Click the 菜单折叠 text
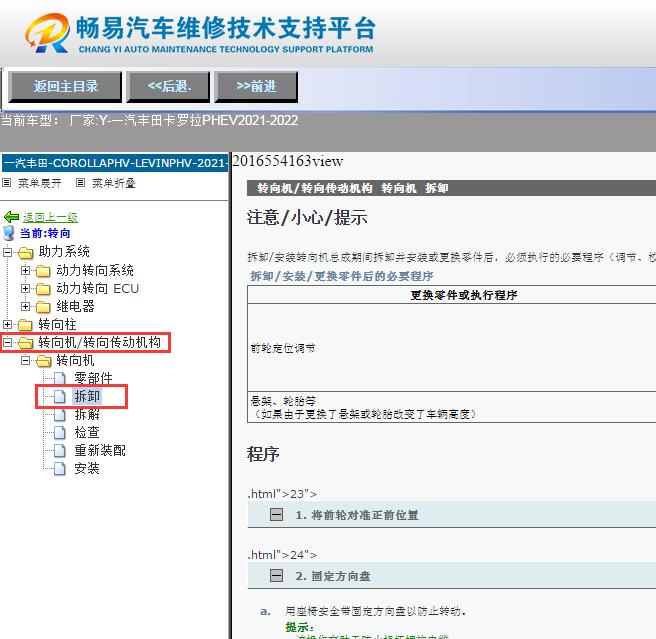The height and width of the screenshot is (639, 656). pos(114,183)
